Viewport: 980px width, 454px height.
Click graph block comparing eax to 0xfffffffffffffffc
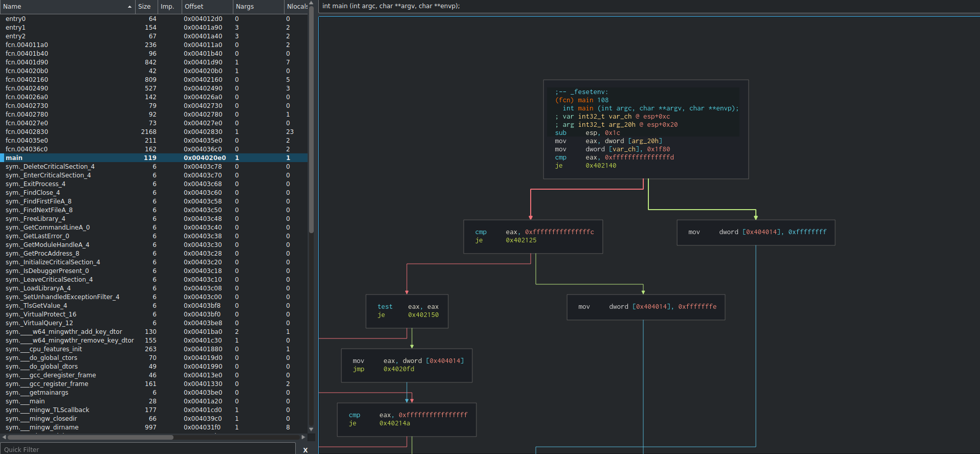pyautogui.click(x=533, y=237)
